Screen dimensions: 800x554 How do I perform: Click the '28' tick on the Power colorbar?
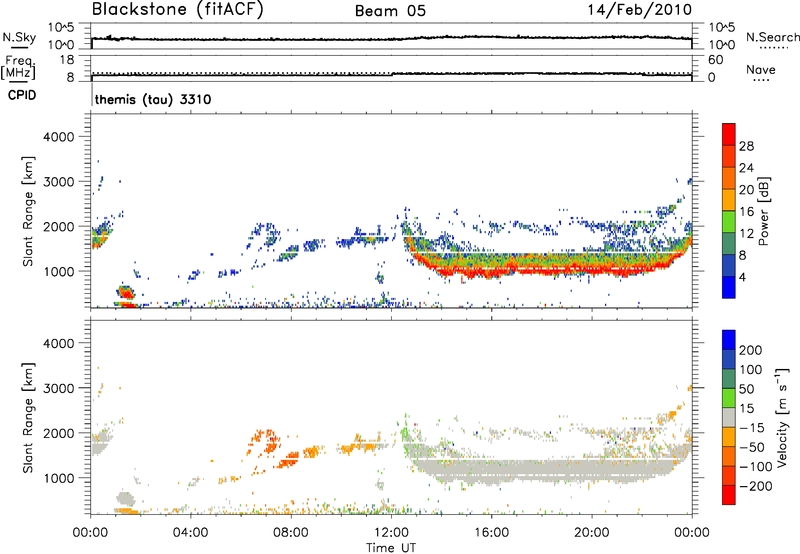tap(746, 146)
